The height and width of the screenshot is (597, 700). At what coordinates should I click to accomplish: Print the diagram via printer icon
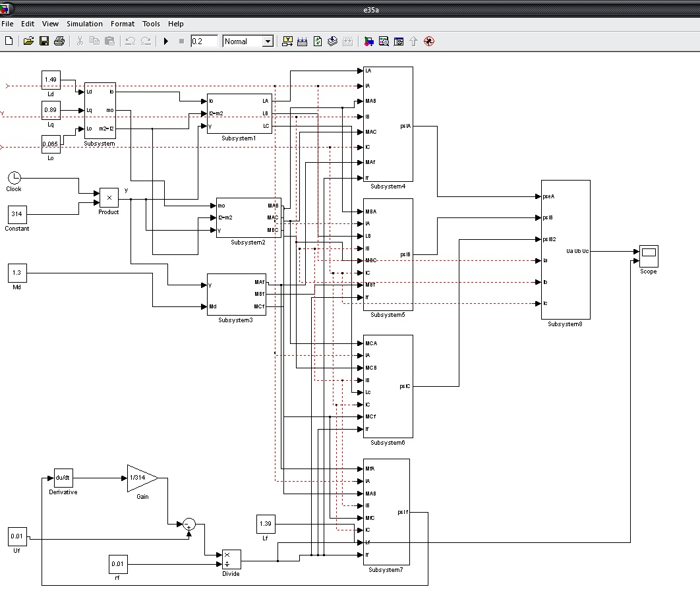coord(59,41)
